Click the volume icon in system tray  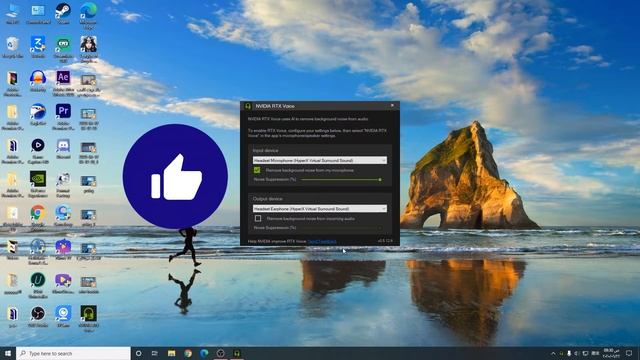[x=577, y=353]
